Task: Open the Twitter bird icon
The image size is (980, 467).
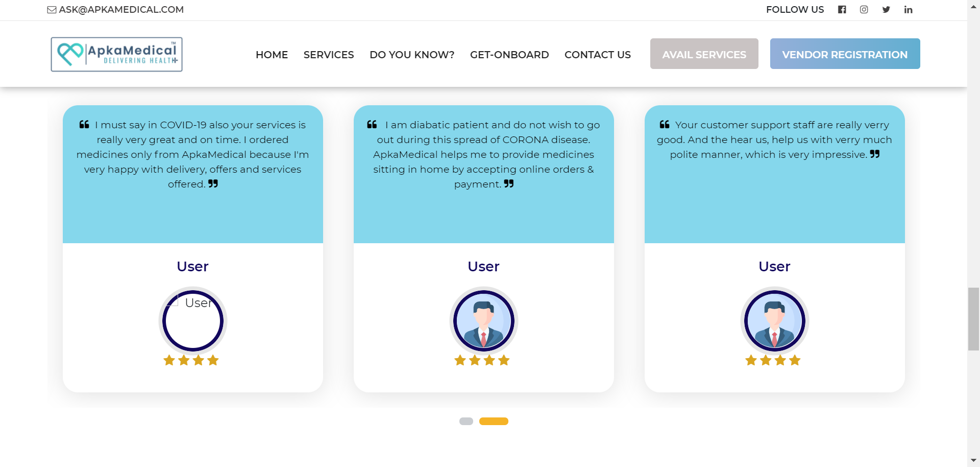Action: pyautogui.click(x=886, y=10)
